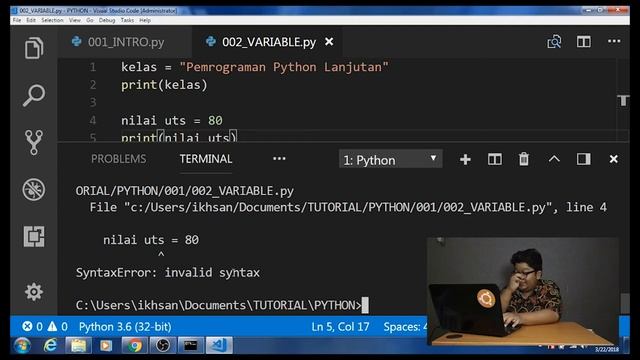This screenshot has height=360, width=640.
Task: Open Internet Explorer from taskbar
Action: 50,346
